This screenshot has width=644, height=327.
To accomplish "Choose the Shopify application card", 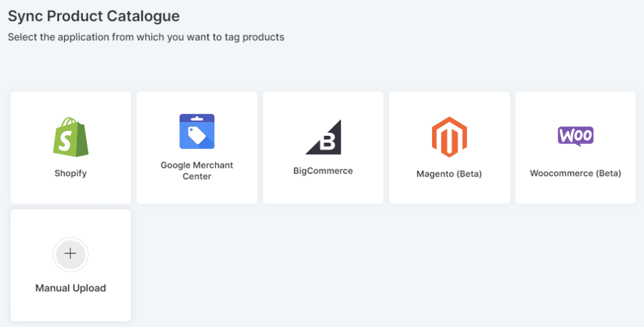I will 70,189.
